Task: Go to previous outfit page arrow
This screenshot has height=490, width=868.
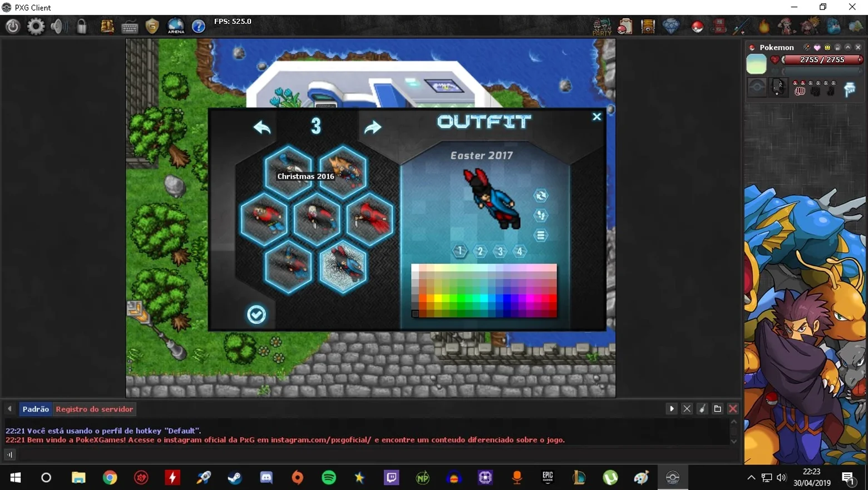Action: tap(262, 127)
